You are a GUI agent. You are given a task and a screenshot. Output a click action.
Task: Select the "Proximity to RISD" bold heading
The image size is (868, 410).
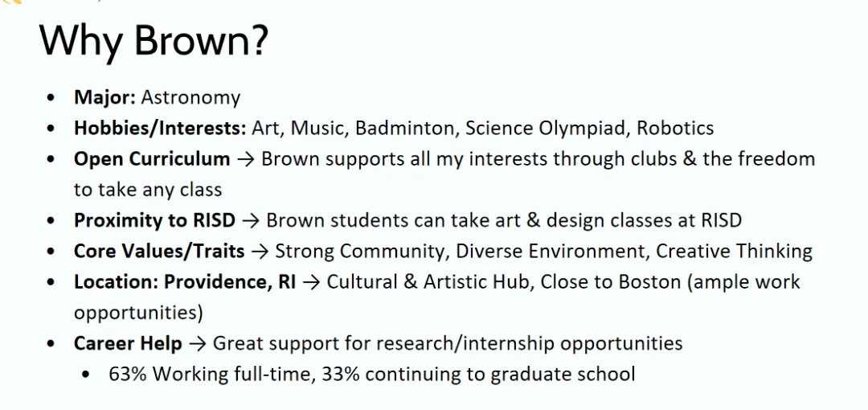click(155, 220)
